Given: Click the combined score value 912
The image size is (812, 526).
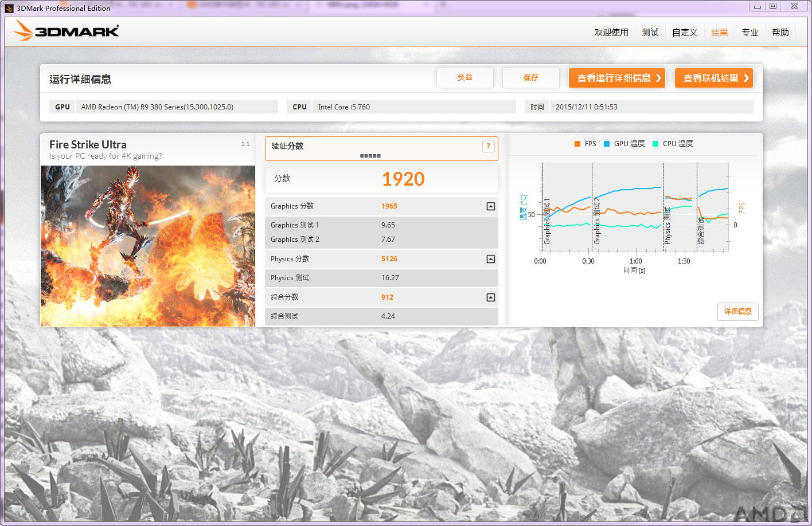Looking at the screenshot, I should coord(387,297).
